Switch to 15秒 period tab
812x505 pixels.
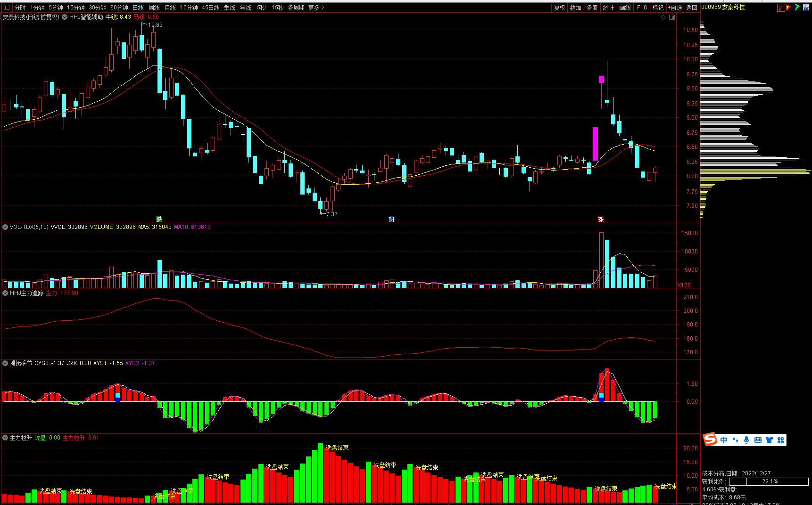[x=277, y=8]
